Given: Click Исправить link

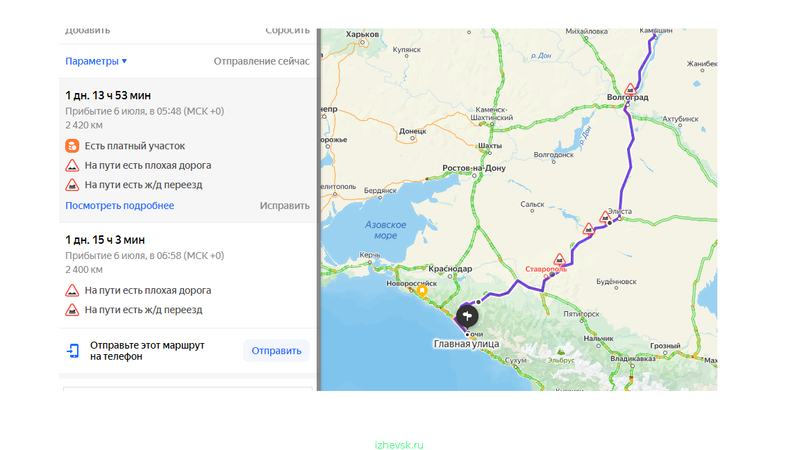Looking at the screenshot, I should point(284,206).
